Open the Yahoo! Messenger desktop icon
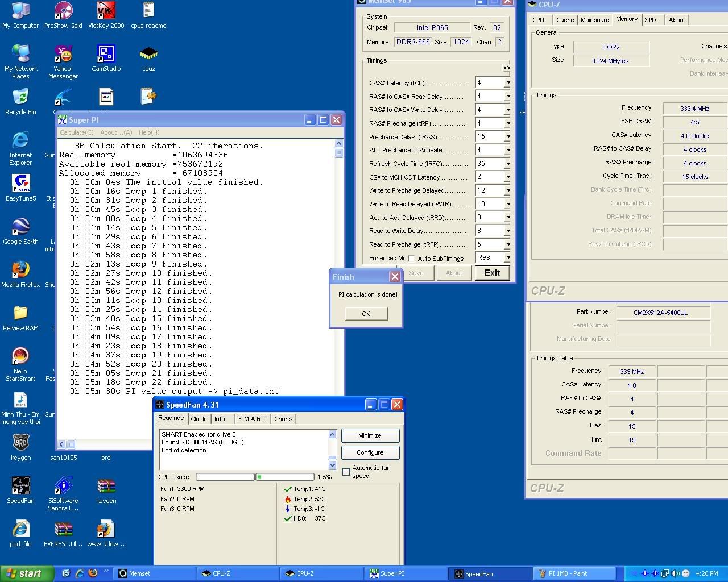Image resolution: width=728 pixels, height=582 pixels. (x=63, y=63)
